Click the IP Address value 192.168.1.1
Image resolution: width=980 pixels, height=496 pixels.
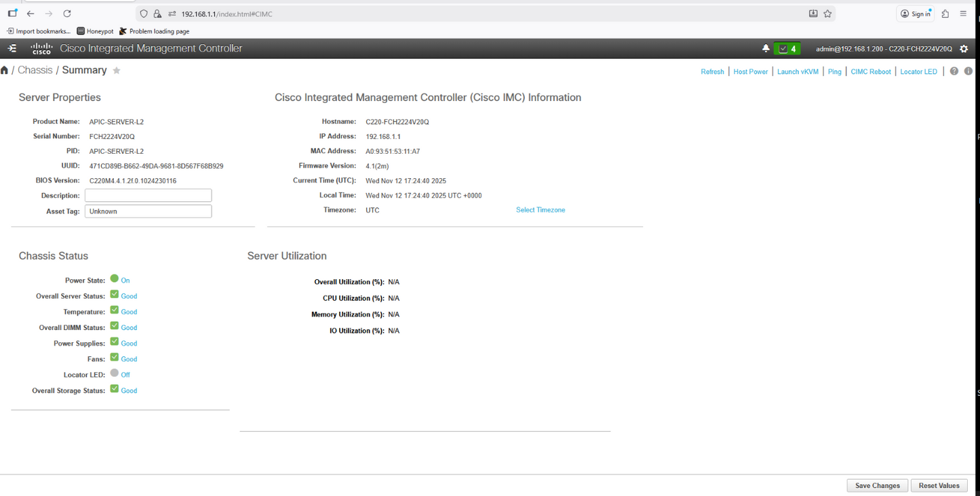[x=383, y=137]
